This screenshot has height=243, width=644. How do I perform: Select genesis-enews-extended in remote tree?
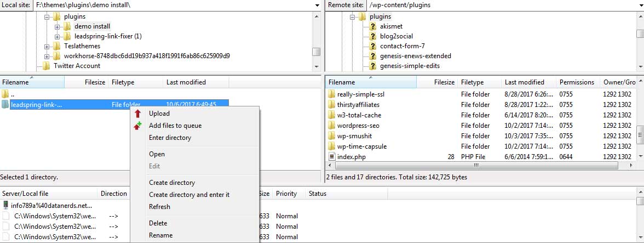tap(416, 56)
